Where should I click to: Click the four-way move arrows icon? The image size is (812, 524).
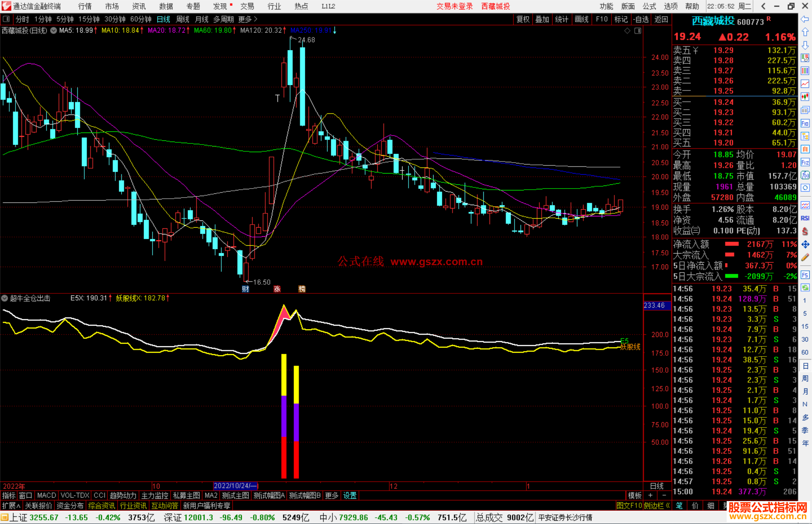(805, 245)
